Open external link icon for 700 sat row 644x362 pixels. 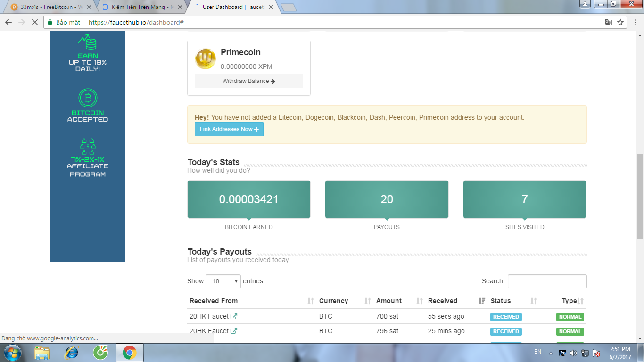[234, 316]
